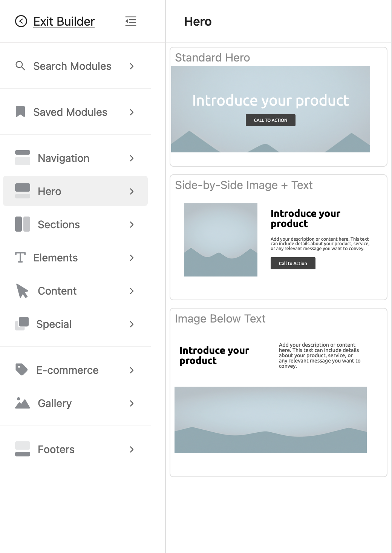The image size is (392, 553).
Task: Click the Elements text T icon
Action: 20,257
